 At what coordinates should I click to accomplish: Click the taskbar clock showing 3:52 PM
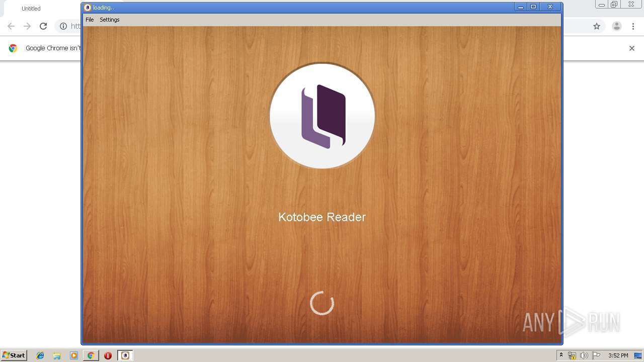[x=618, y=355]
